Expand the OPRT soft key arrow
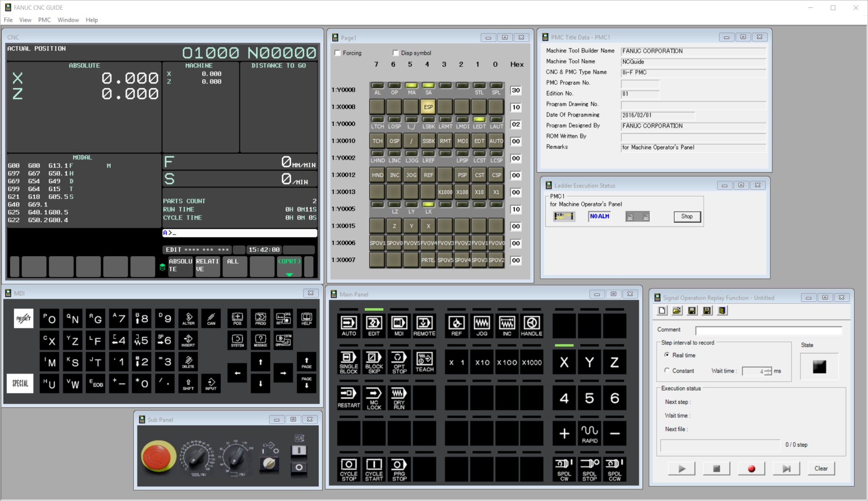 [289, 274]
